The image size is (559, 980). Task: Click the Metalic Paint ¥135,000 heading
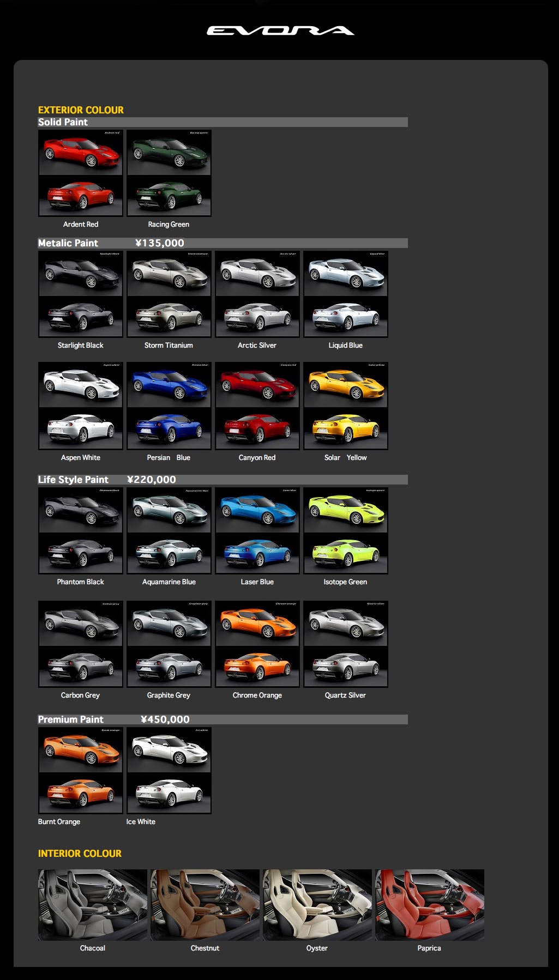point(223,243)
